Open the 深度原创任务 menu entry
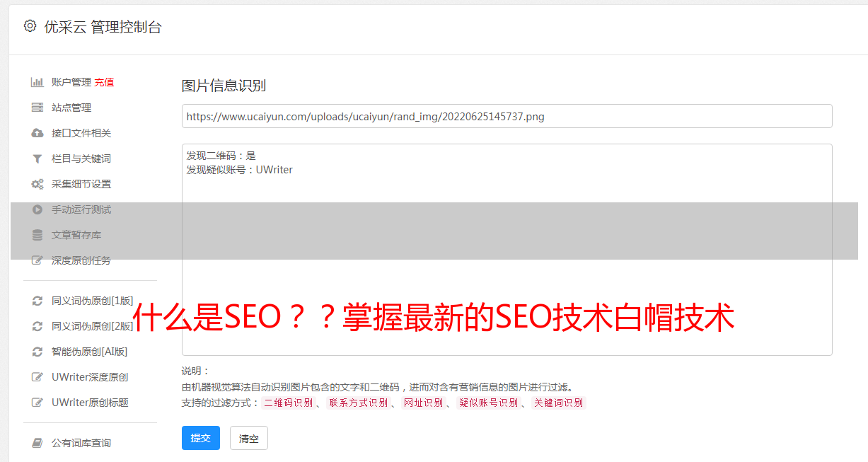Viewport: 868px width, 462px height. 81,260
